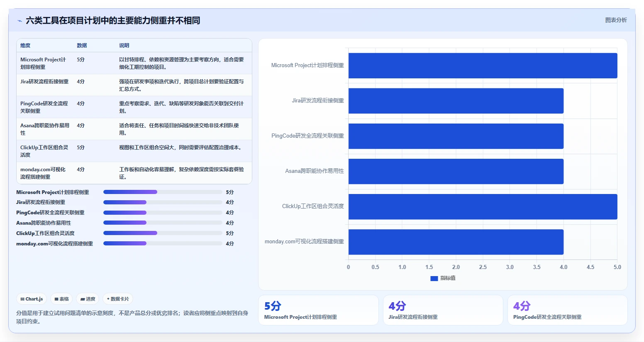Click the description starting 视图和工作区组合
644x342 pixels.
click(180, 148)
